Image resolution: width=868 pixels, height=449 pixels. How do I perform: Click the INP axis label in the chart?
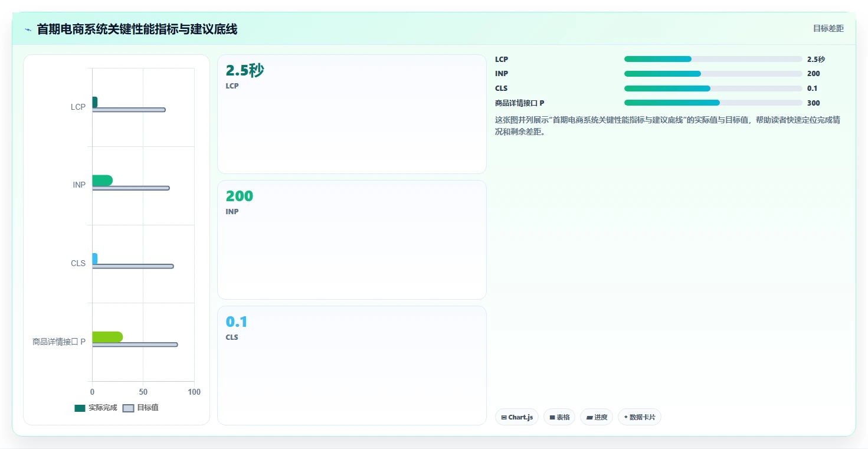click(79, 185)
